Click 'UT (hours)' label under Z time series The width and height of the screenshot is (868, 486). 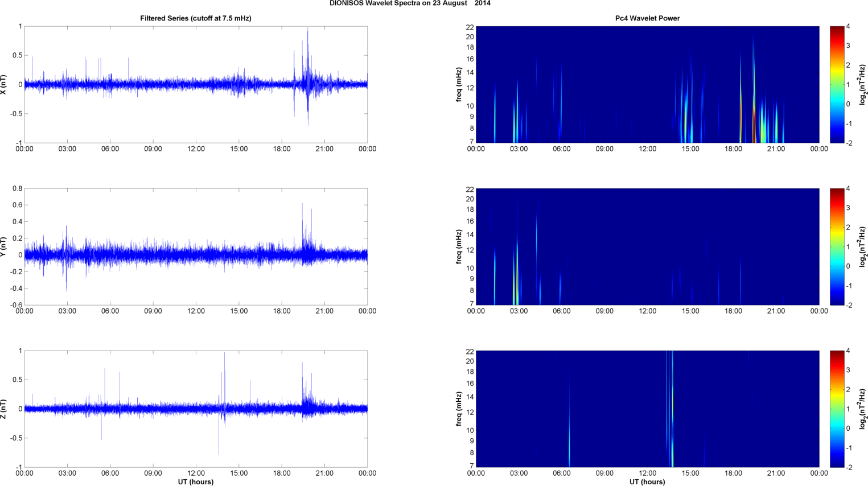(x=196, y=481)
